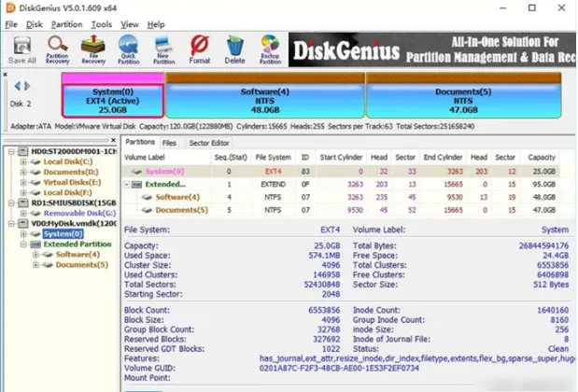
Task: Click the Save All toolbar icon
Action: pos(22,49)
